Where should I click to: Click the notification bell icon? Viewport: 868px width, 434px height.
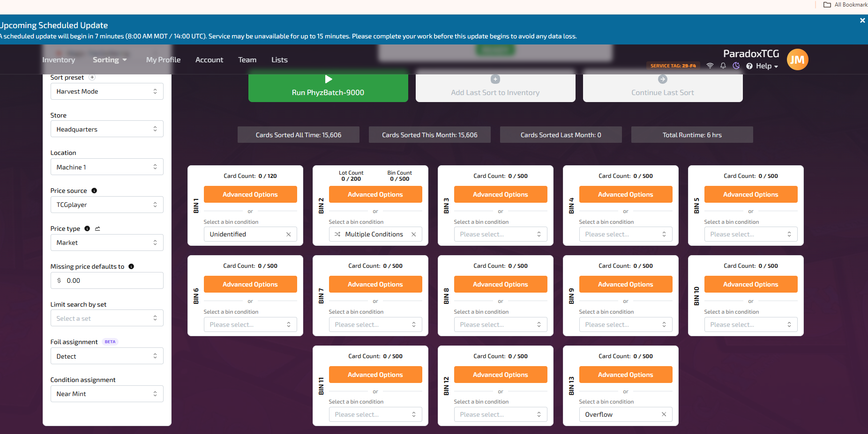click(723, 66)
